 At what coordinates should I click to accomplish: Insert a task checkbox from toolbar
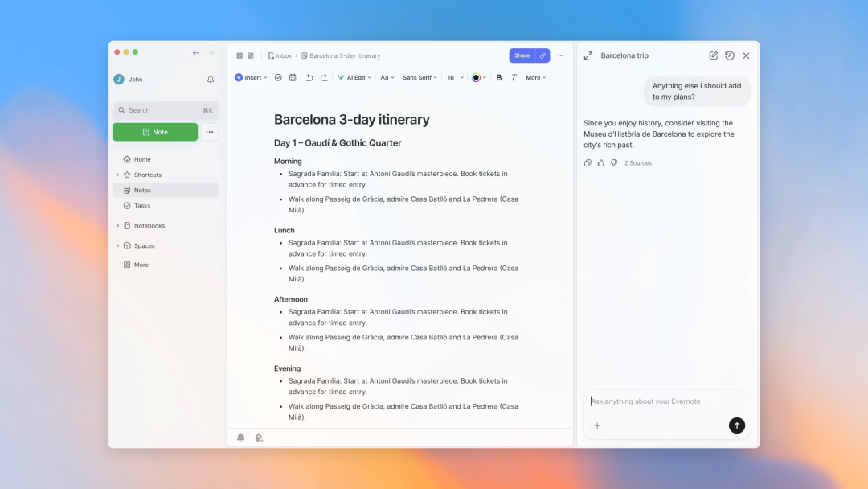[x=278, y=78]
